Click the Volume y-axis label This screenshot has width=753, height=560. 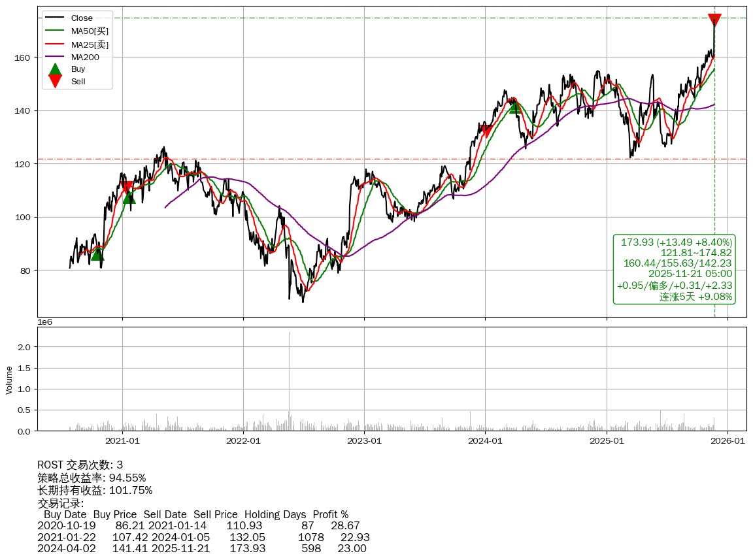click(9, 380)
